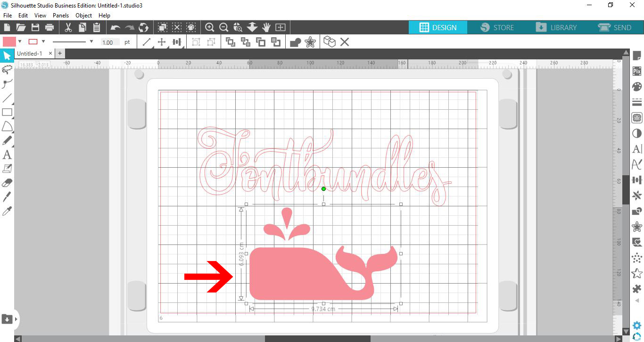Open the Object menu
Image resolution: width=644 pixels, height=342 pixels.
(84, 16)
